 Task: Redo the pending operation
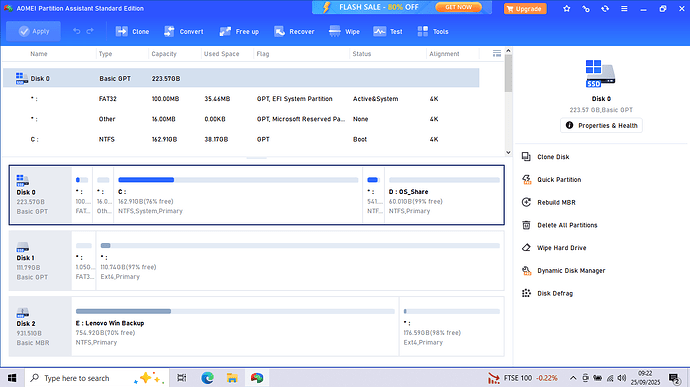[x=90, y=31]
